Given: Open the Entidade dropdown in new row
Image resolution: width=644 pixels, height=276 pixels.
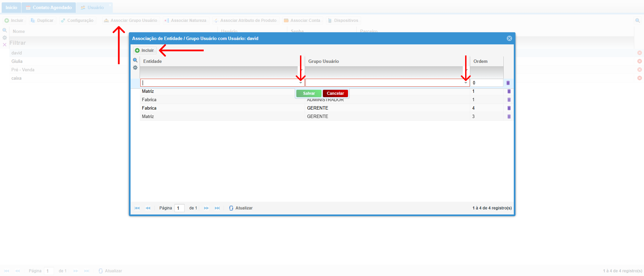Looking at the screenshot, I should 300,83.
